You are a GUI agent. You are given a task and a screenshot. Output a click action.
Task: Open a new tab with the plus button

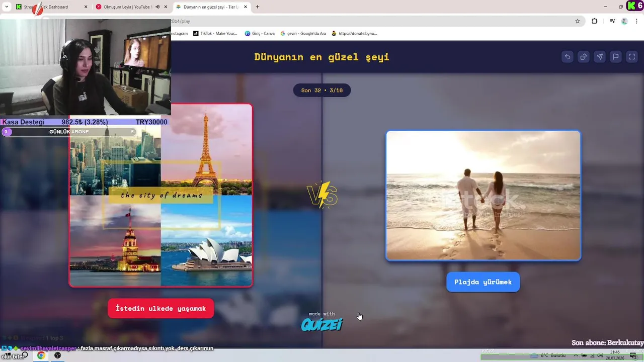(x=258, y=7)
